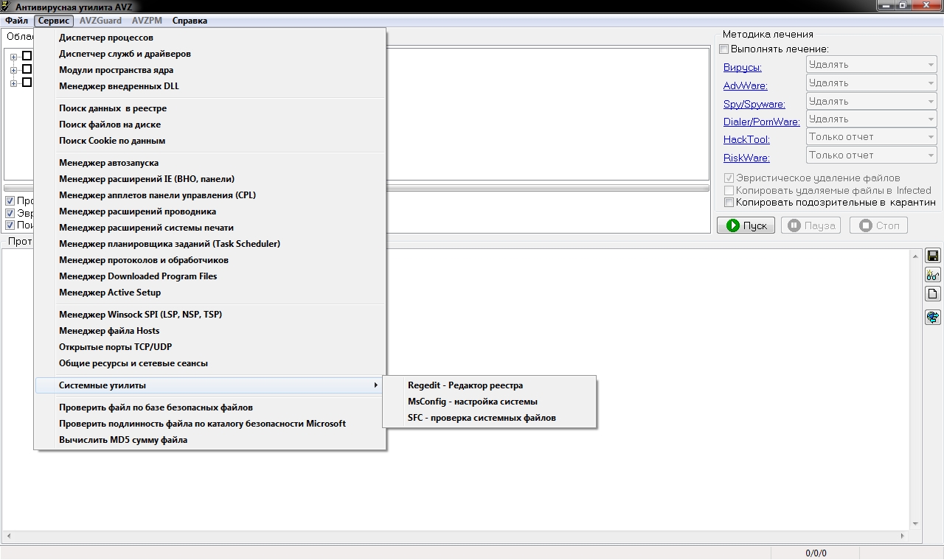Click the RiskWare link
Viewport: 944px width, 560px height.
(746, 158)
